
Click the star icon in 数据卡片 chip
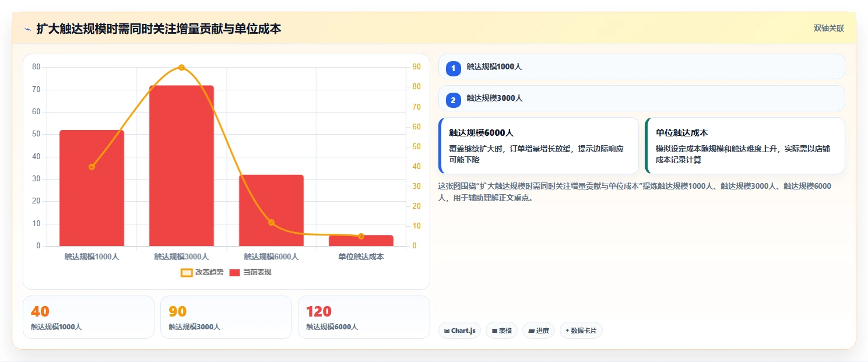click(567, 331)
